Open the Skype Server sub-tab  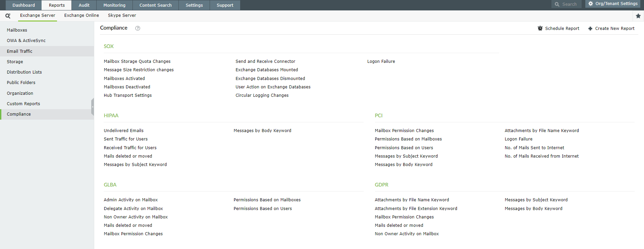(x=122, y=15)
